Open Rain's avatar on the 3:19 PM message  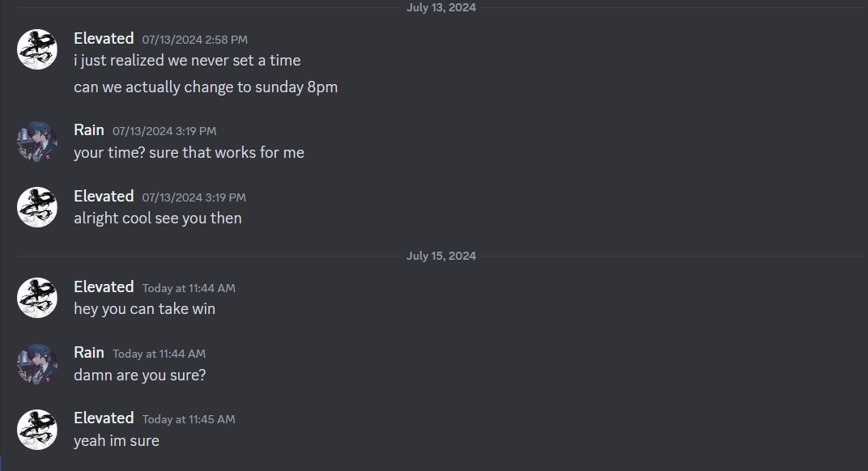click(x=37, y=142)
